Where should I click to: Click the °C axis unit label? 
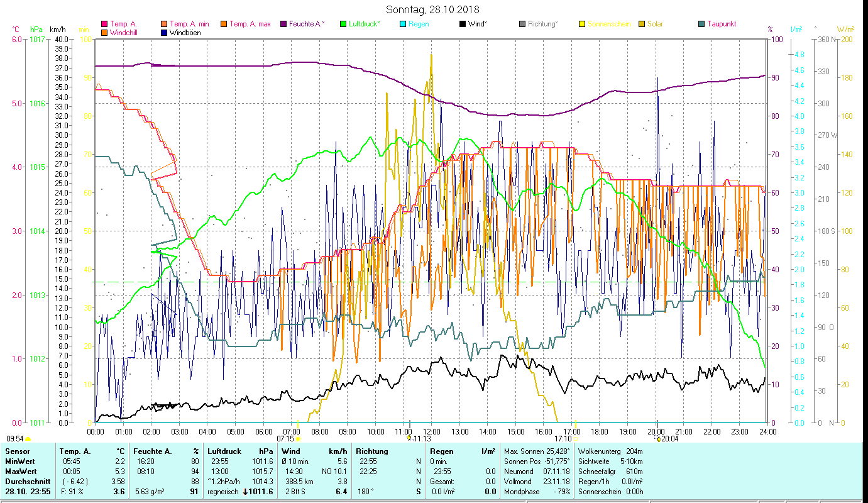click(15, 30)
